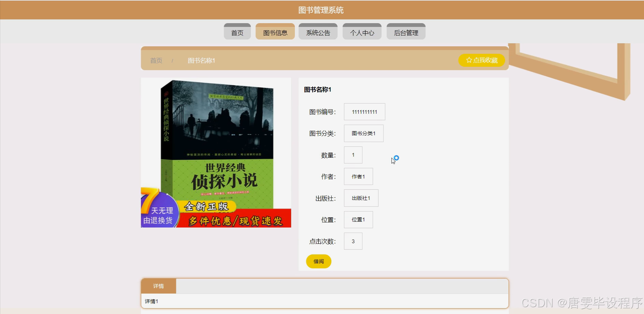This screenshot has height=314, width=644.
Task: Click the 数量: label
Action: [329, 155]
